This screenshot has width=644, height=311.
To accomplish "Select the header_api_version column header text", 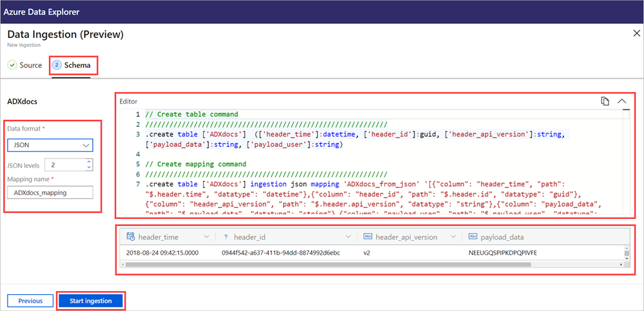I will point(406,237).
